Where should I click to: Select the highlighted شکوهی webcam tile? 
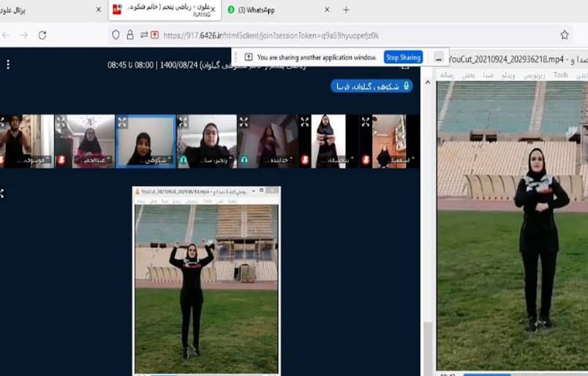[x=146, y=142]
